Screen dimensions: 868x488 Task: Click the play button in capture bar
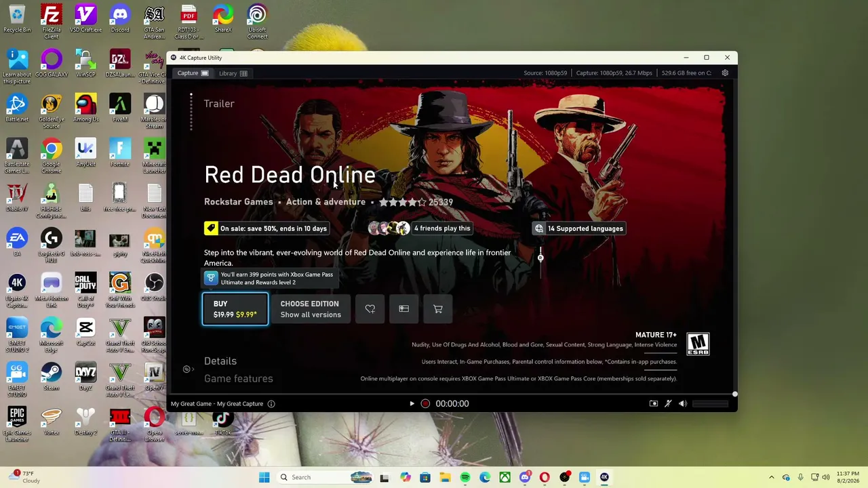[x=412, y=404]
